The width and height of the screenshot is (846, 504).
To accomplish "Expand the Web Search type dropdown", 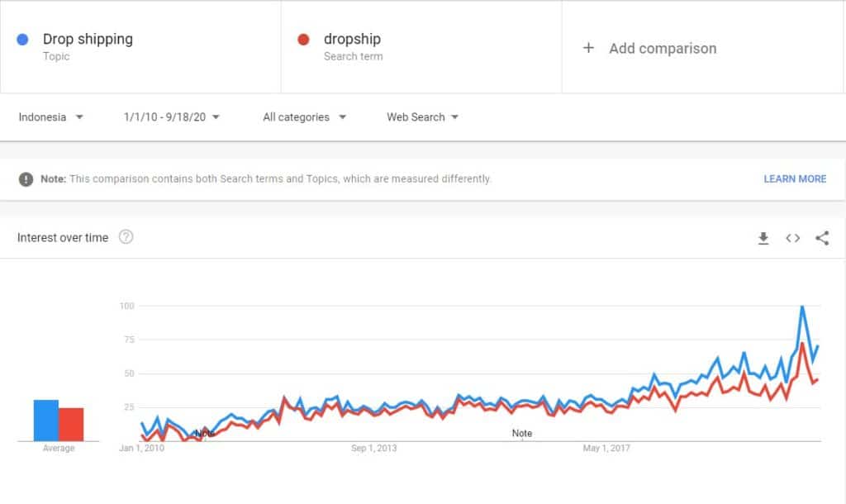I will click(422, 117).
